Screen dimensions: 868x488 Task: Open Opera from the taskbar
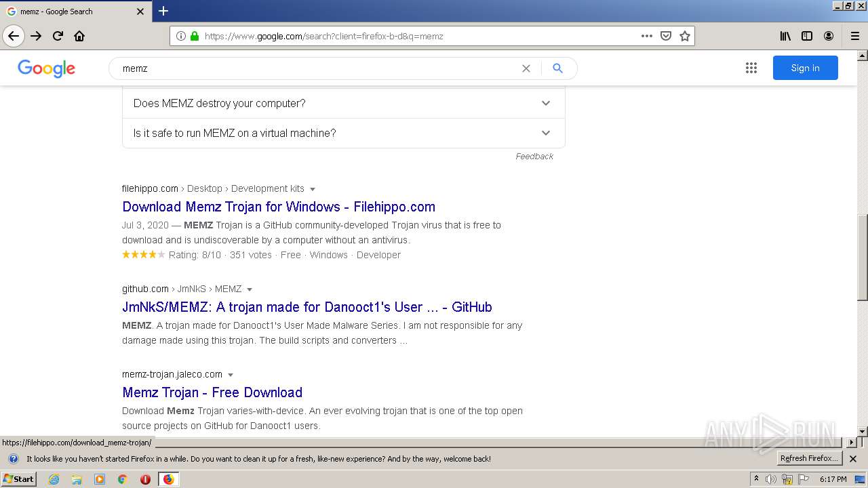tap(145, 479)
